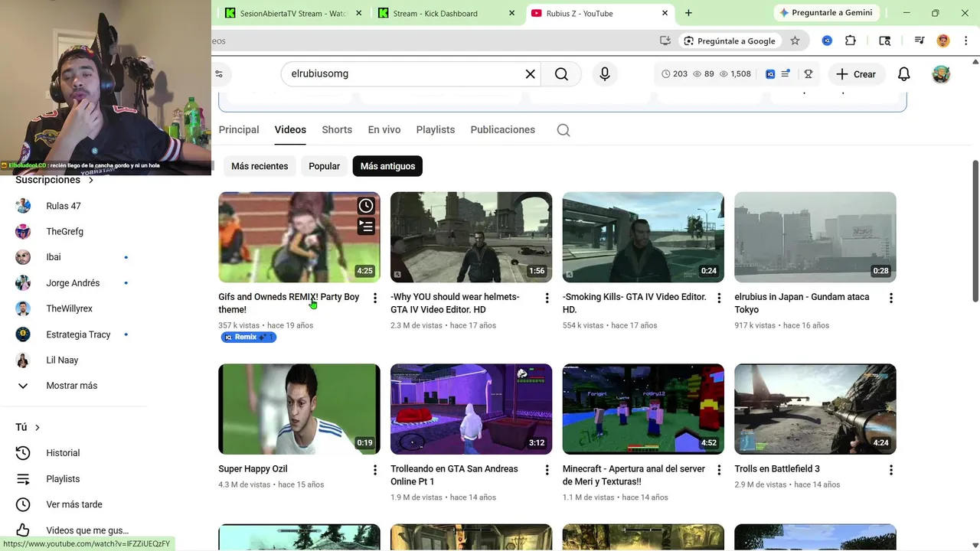Screen dimensions: 980x551
Task: Select the Más antiguos sort chip
Action: click(387, 166)
